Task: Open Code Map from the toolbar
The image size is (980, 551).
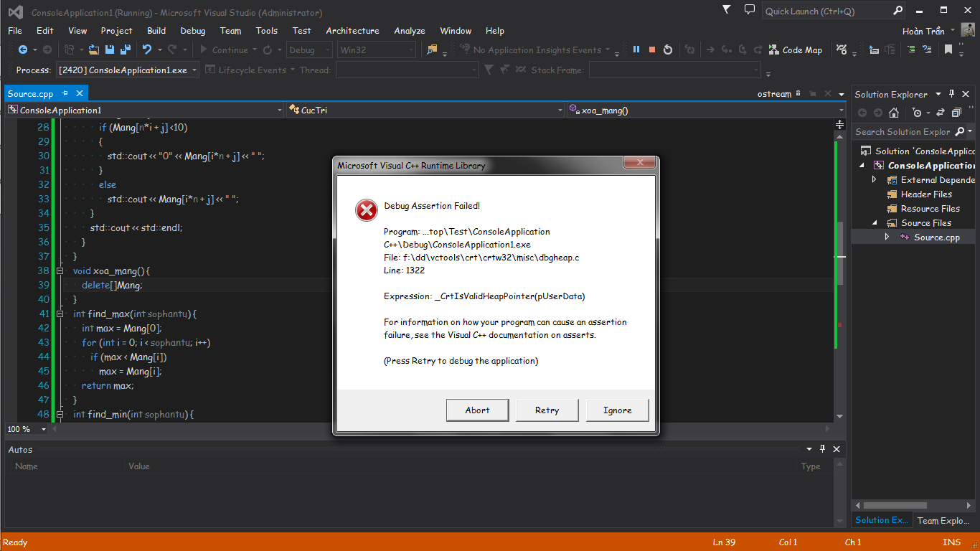Action: point(796,50)
